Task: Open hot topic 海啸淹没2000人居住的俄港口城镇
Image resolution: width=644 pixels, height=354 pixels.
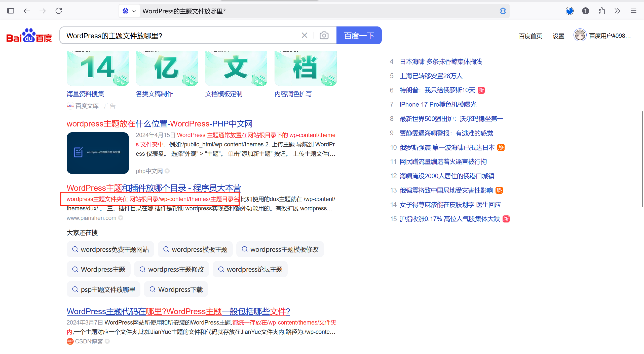Action: pyautogui.click(x=447, y=176)
